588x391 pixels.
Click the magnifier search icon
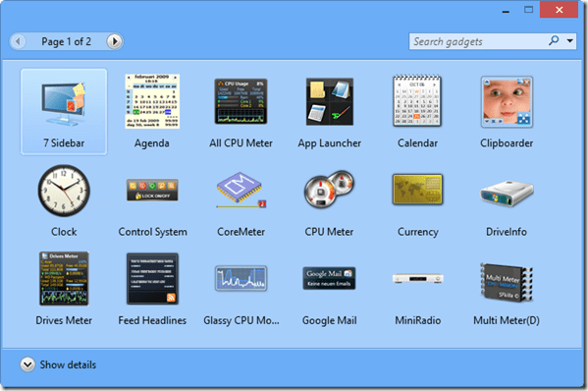coord(554,40)
